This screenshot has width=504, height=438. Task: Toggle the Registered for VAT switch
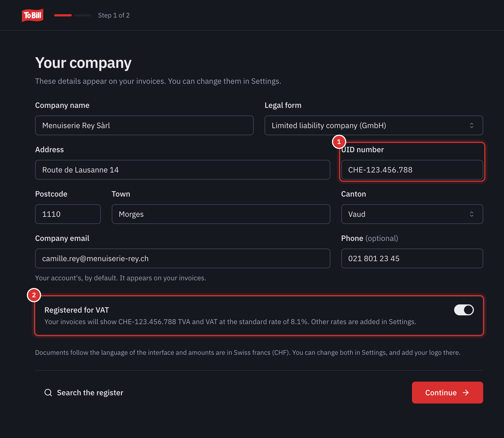(x=464, y=310)
